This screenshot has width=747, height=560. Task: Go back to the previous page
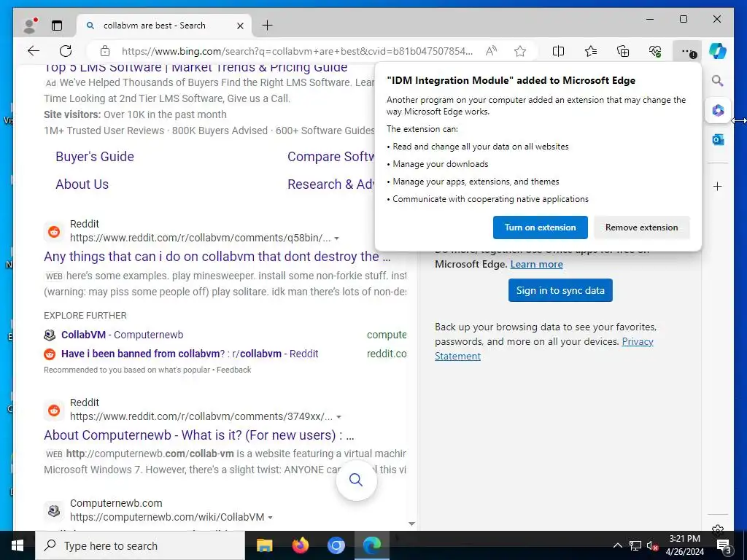pos(34,51)
